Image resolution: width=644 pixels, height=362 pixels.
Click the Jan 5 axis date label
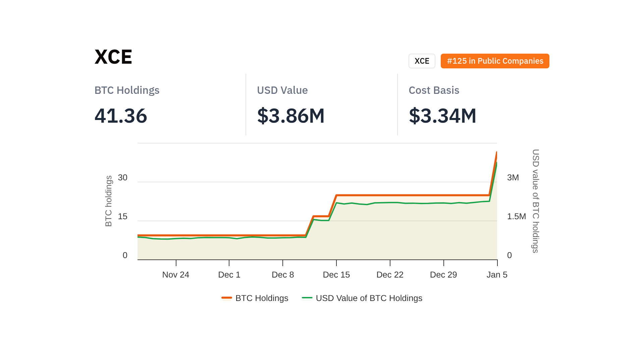coord(497,275)
